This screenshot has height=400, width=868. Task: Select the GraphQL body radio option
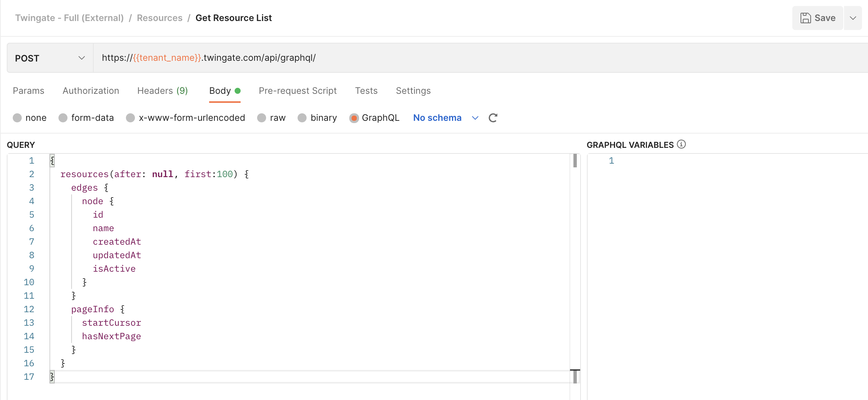(x=354, y=118)
